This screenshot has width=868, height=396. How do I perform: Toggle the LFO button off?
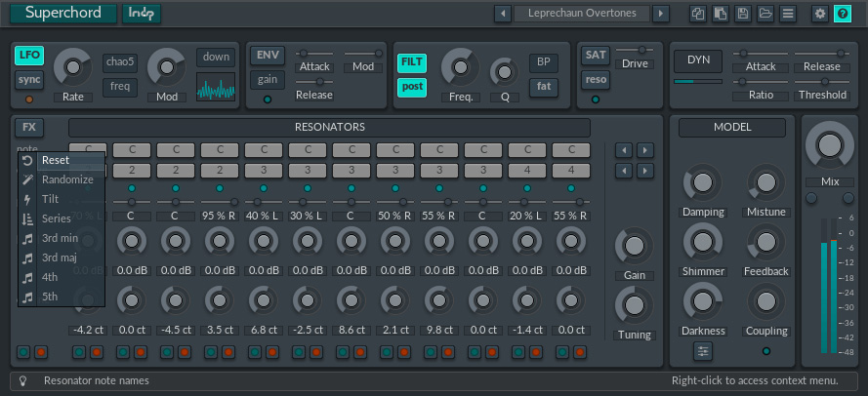[x=29, y=56]
